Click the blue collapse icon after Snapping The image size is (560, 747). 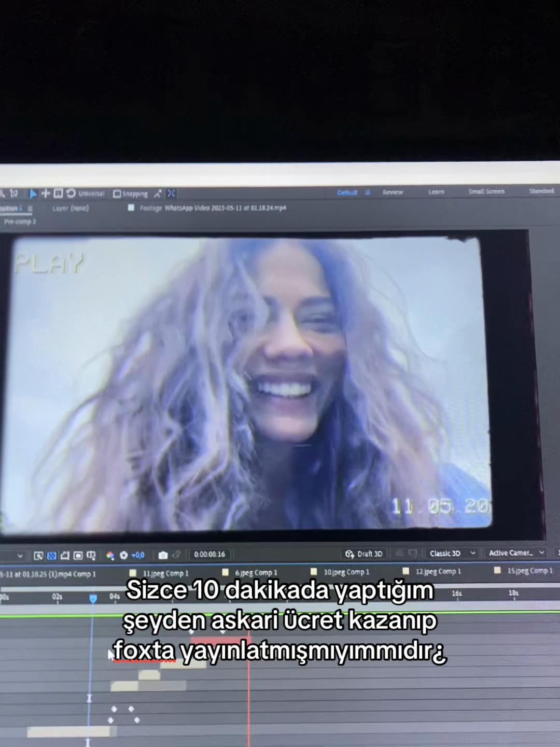(171, 193)
